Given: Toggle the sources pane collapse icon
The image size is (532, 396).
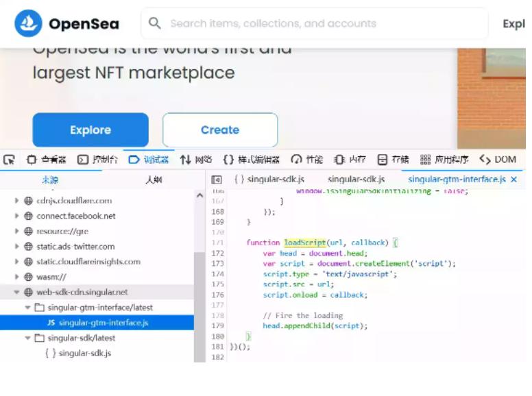Looking at the screenshot, I should point(216,180).
